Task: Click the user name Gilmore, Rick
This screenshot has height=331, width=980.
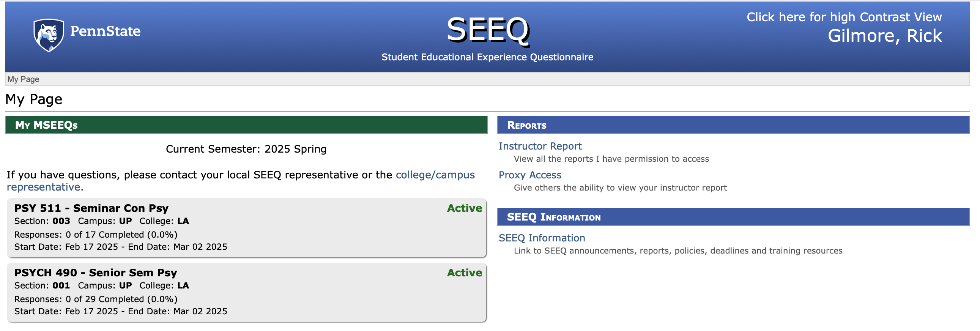Action: tap(884, 36)
